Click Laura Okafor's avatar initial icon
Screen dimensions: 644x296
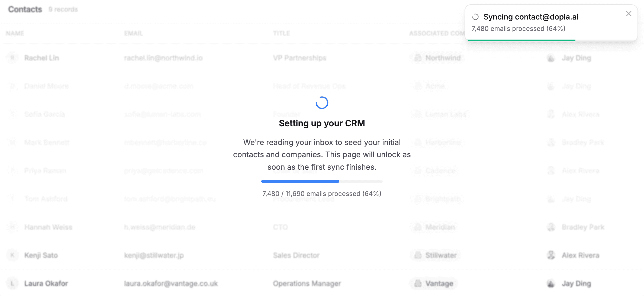click(x=12, y=283)
